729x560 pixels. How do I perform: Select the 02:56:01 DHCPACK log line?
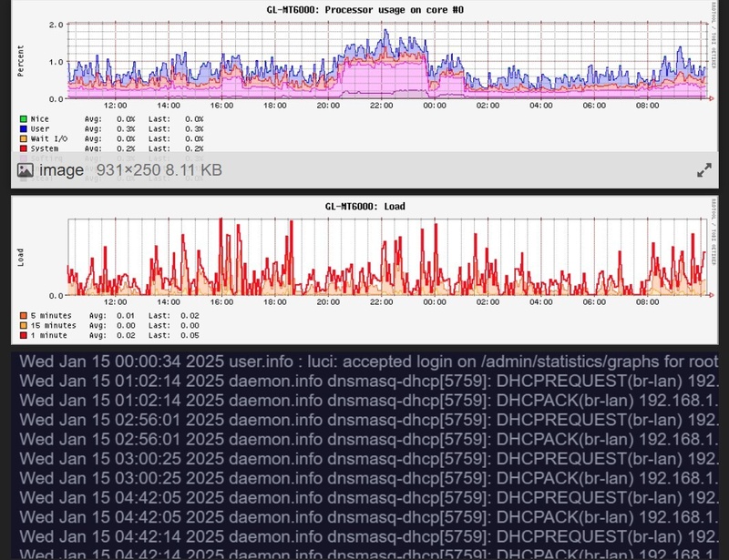pyautogui.click(x=369, y=439)
